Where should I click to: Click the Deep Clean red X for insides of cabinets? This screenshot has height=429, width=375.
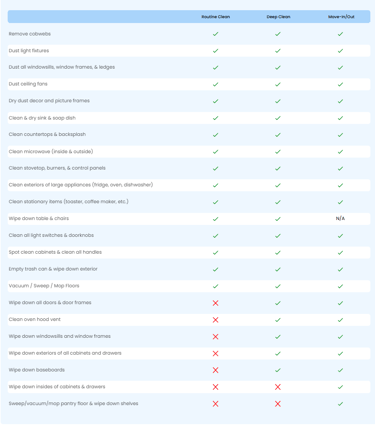click(278, 387)
